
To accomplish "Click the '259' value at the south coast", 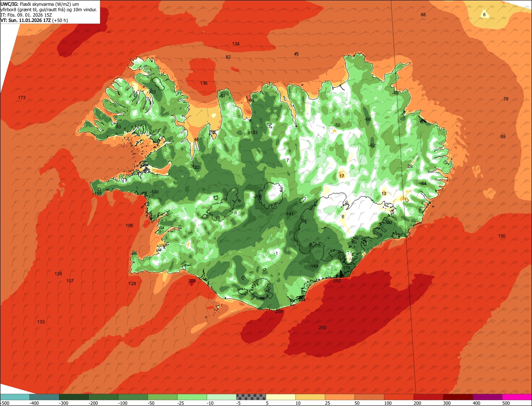I will tap(279, 311).
